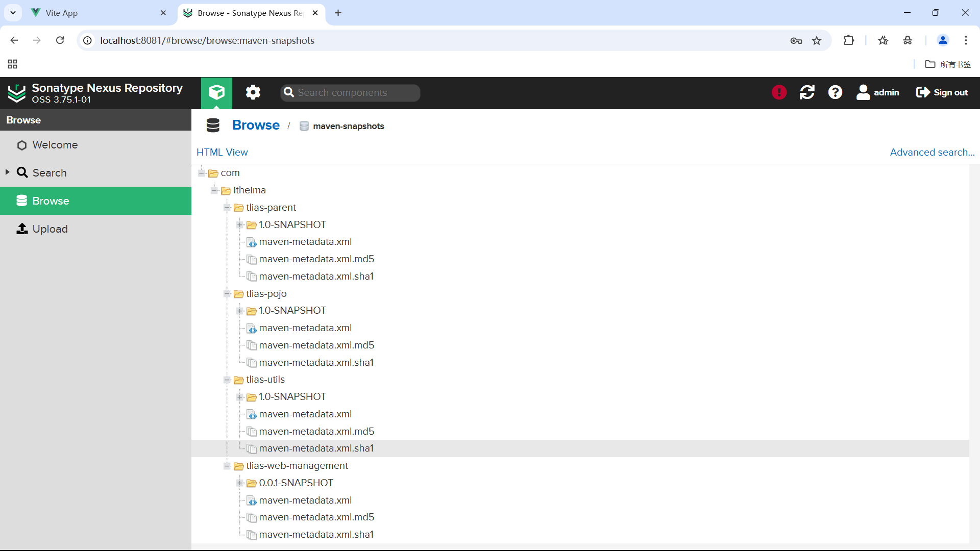Open the browser Extensions puzzle icon
Screen dimensions: 980x551
[849, 40]
